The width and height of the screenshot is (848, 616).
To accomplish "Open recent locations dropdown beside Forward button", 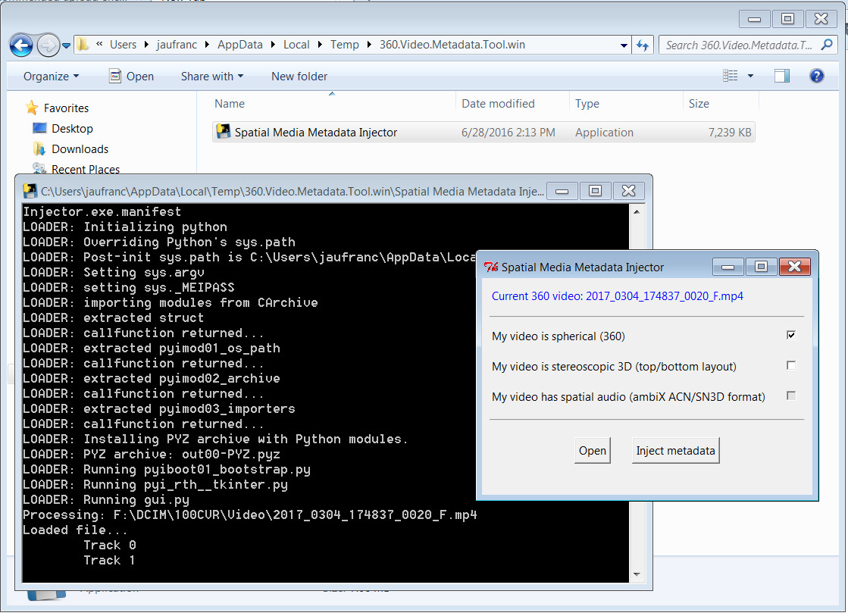I will coord(66,45).
